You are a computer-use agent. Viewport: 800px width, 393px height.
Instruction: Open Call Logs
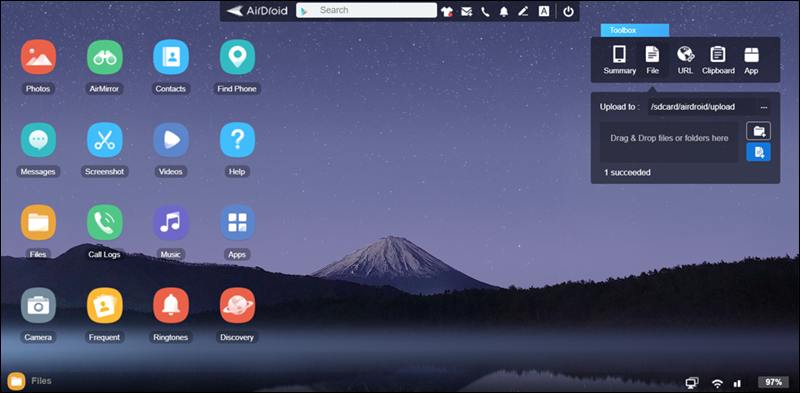tap(105, 223)
